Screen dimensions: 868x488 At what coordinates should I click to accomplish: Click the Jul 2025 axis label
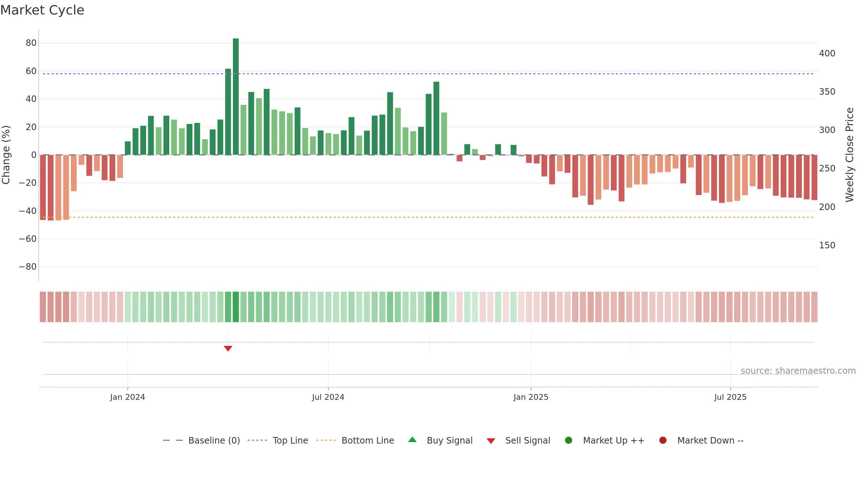[731, 397]
